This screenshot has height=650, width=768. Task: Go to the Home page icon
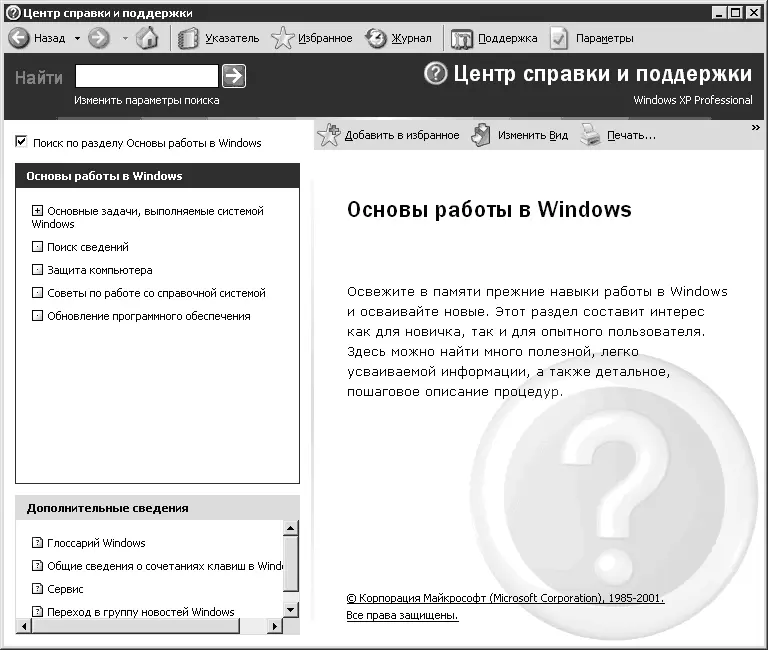coord(147,38)
